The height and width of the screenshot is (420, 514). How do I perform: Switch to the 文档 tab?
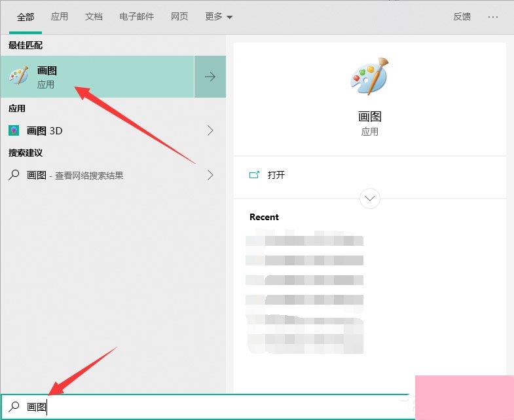click(94, 16)
